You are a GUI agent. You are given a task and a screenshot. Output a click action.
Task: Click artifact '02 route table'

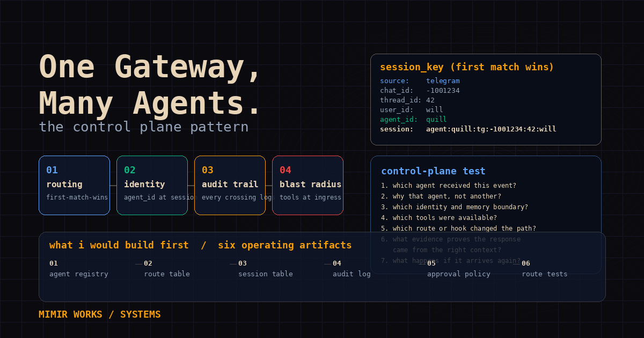click(x=167, y=269)
